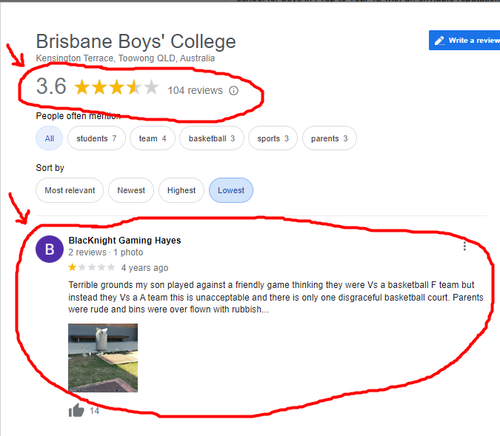Screen dimensions: 500x436
Task: Sort reviews by Newest
Action: click(131, 190)
